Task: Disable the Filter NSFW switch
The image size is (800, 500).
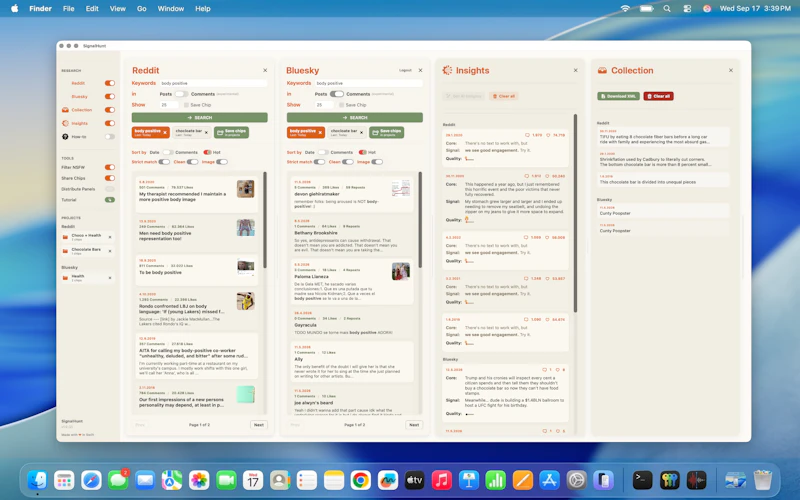Action: pyautogui.click(x=110, y=167)
